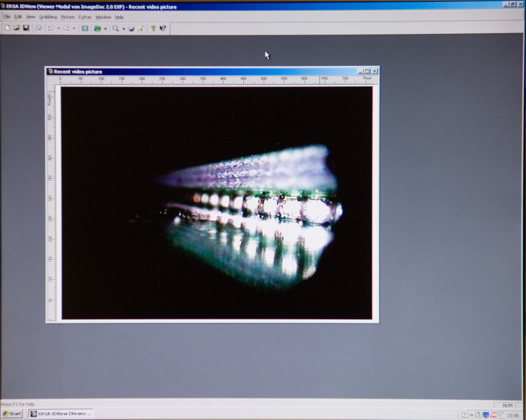The width and height of the screenshot is (526, 420).
Task: Expand the grabbing camera dropdown arrow
Action: coord(105,29)
